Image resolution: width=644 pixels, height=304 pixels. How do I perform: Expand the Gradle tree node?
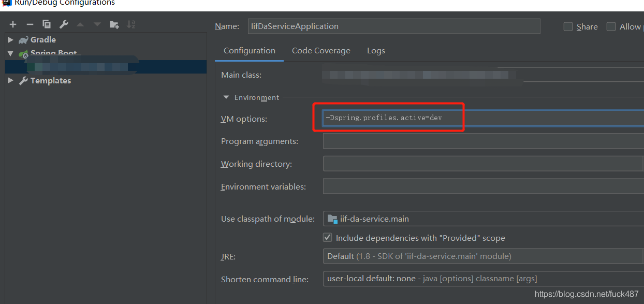[x=10, y=39]
